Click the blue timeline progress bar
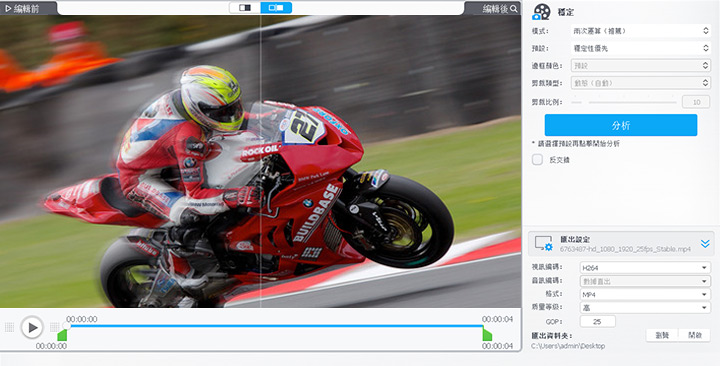Viewport: 720px width, 366px height. [276, 326]
